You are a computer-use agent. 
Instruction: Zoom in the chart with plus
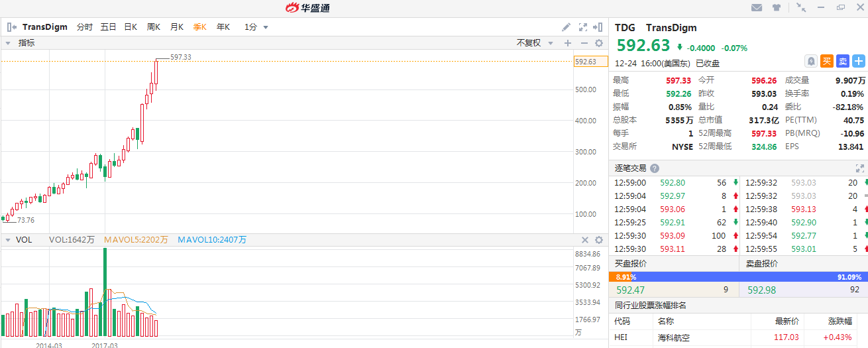click(x=567, y=43)
